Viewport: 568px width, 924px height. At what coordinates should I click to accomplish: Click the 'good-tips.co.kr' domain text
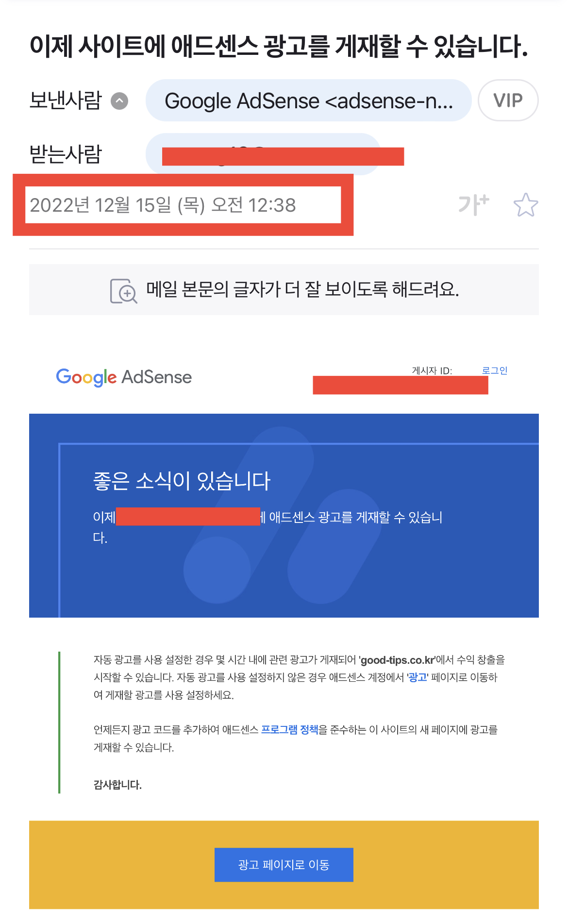coord(397,660)
